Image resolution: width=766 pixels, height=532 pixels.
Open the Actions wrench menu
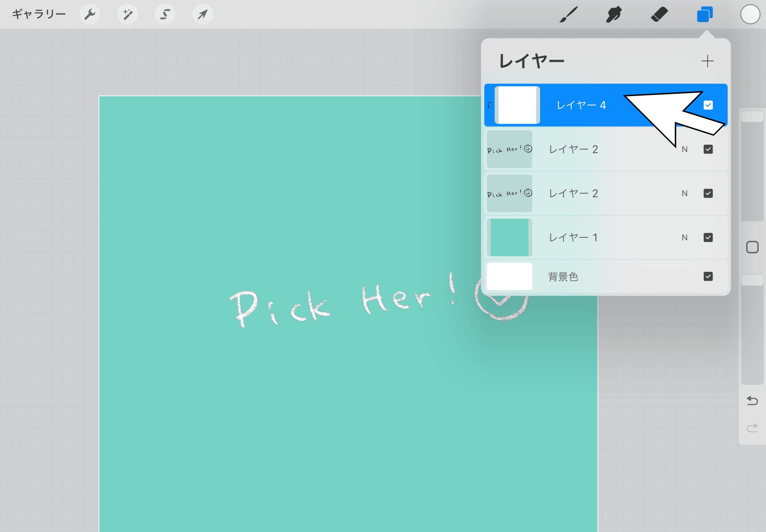(x=90, y=15)
